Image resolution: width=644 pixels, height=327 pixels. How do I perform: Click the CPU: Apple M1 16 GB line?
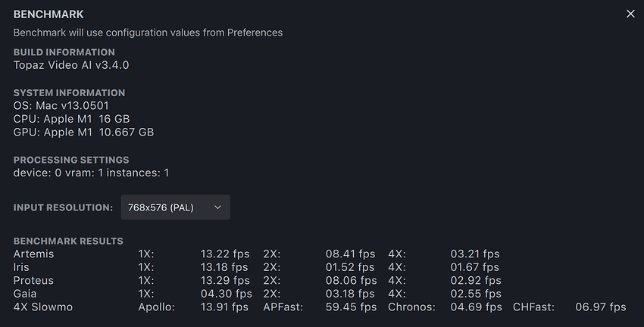71,119
